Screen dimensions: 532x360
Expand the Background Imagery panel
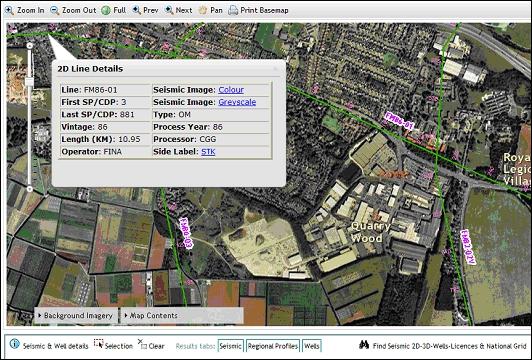click(x=75, y=316)
